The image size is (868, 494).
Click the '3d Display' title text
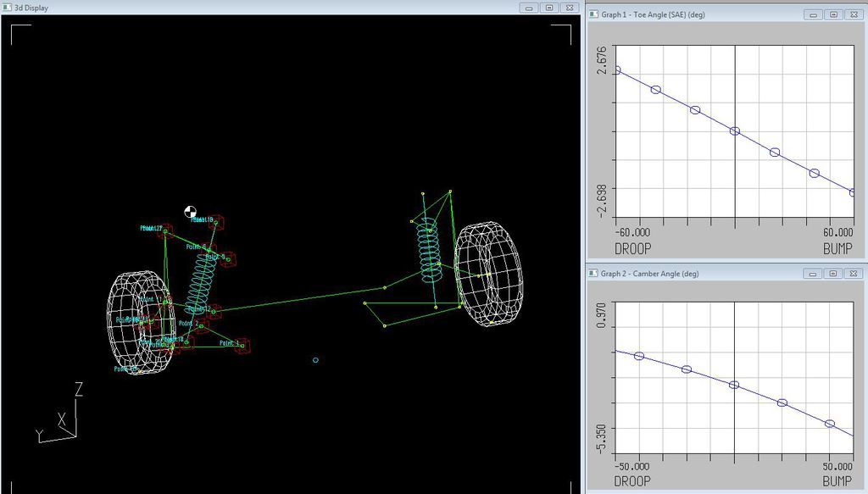(x=31, y=8)
